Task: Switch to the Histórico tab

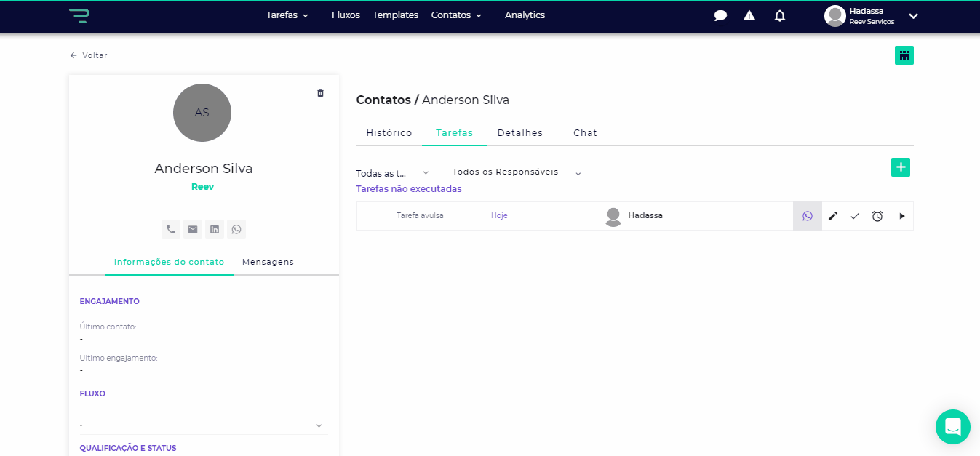Action: click(x=389, y=133)
